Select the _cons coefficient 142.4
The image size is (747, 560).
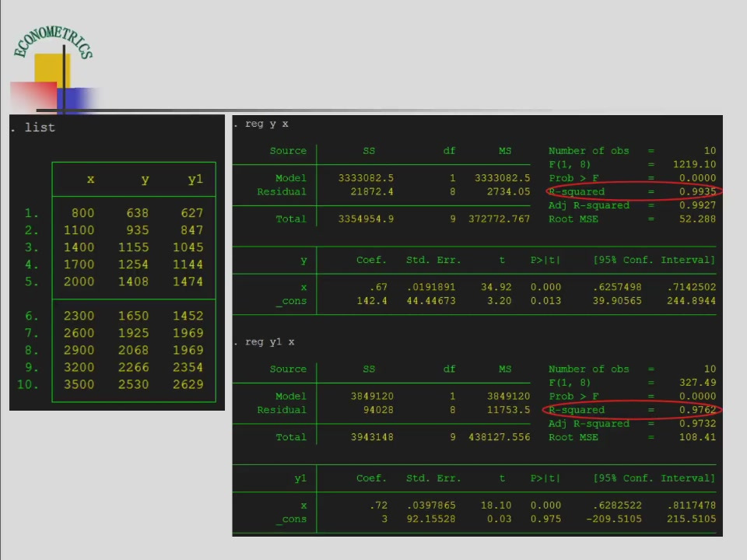coord(372,301)
